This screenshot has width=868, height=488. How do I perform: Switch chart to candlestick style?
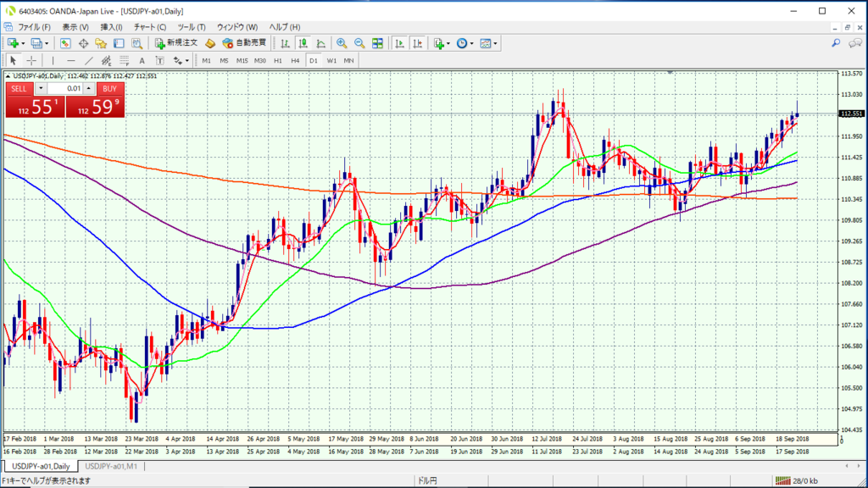(x=303, y=43)
